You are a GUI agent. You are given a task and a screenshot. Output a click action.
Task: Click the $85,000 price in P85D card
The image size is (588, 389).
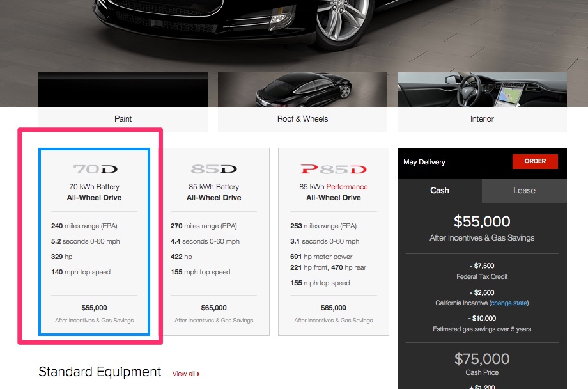[x=334, y=308]
